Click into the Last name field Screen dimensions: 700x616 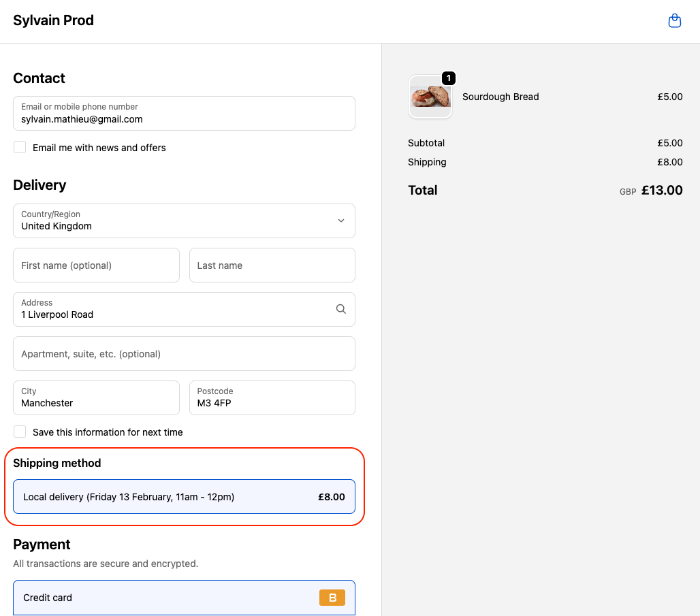click(272, 265)
